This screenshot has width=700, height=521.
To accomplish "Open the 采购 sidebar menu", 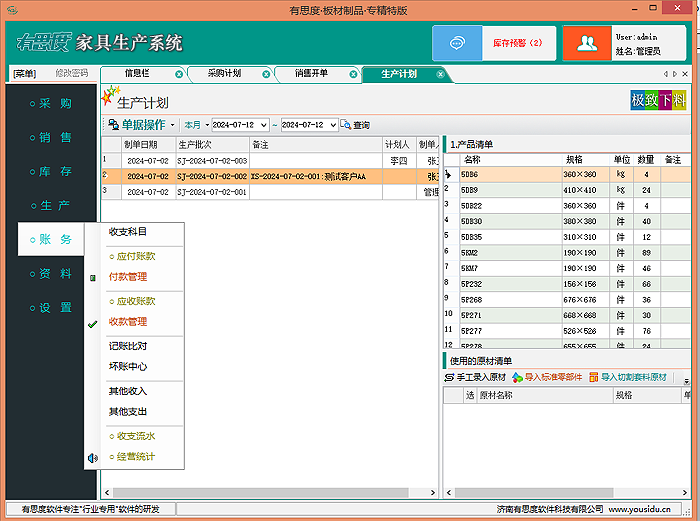I will 51,104.
